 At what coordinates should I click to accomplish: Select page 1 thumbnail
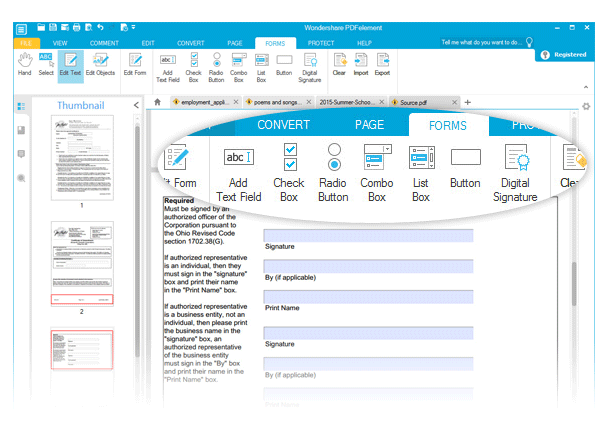82,158
